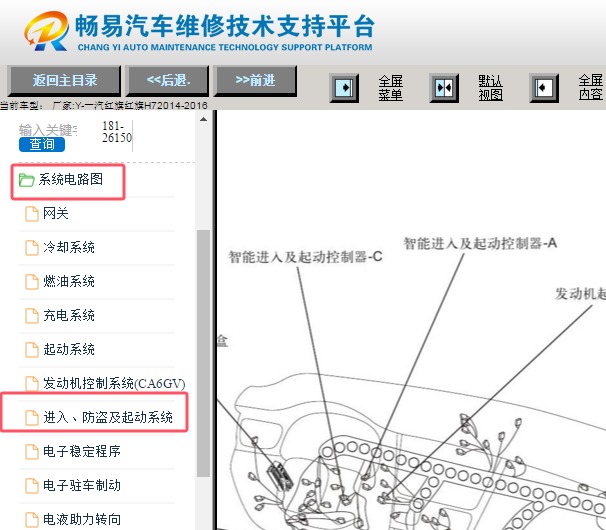Open the 网关 tree item
This screenshot has width=606, height=530.
coord(56,213)
